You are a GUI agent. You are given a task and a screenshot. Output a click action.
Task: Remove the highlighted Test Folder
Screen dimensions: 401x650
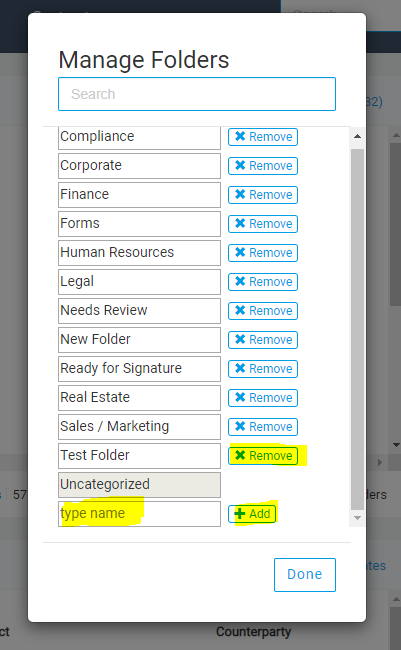[263, 456]
